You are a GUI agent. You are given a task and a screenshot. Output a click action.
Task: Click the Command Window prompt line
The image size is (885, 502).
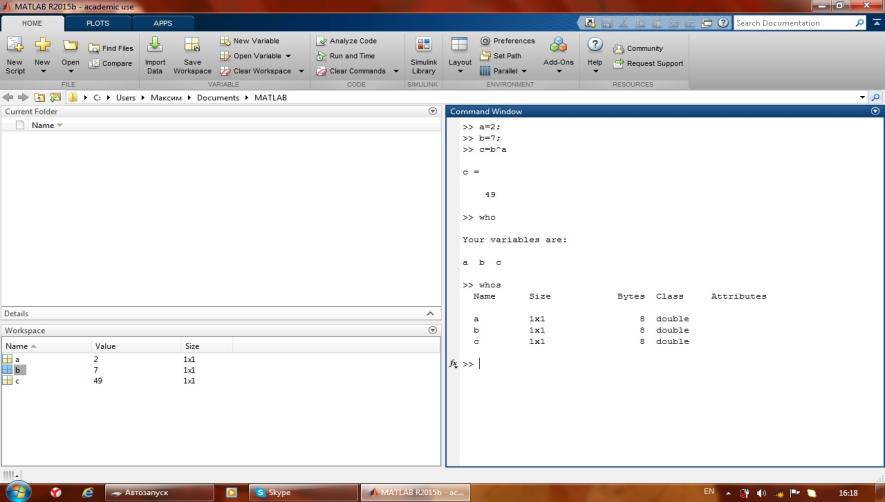(672, 364)
